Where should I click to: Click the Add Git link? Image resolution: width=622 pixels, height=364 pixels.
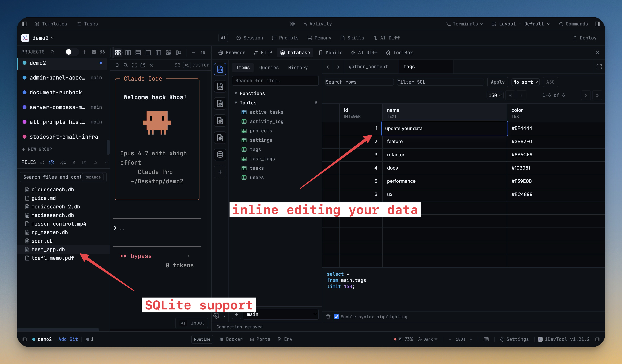[x=68, y=339]
